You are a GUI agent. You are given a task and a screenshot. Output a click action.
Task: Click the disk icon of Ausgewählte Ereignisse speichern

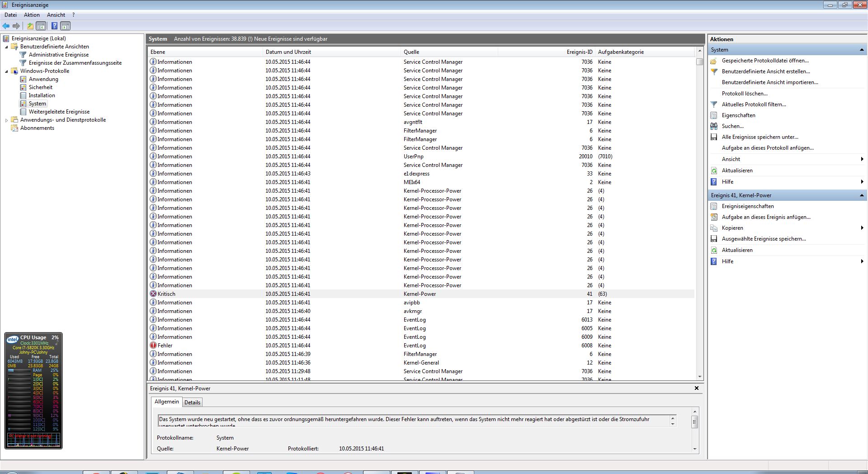[x=714, y=239]
